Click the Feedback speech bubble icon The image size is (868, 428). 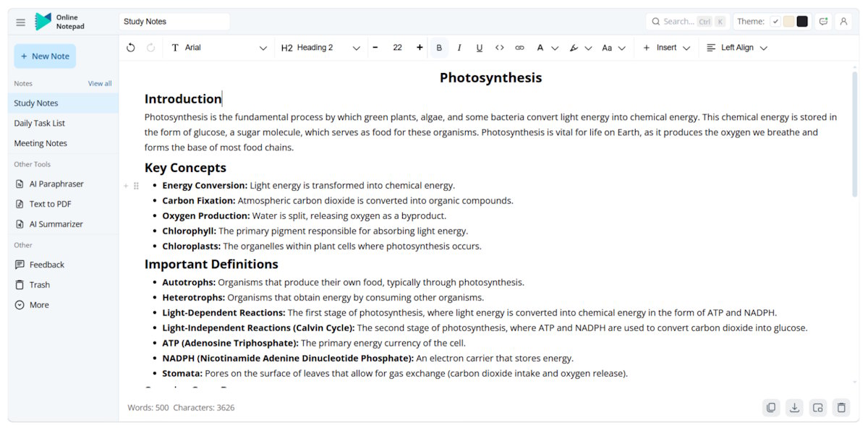click(20, 265)
